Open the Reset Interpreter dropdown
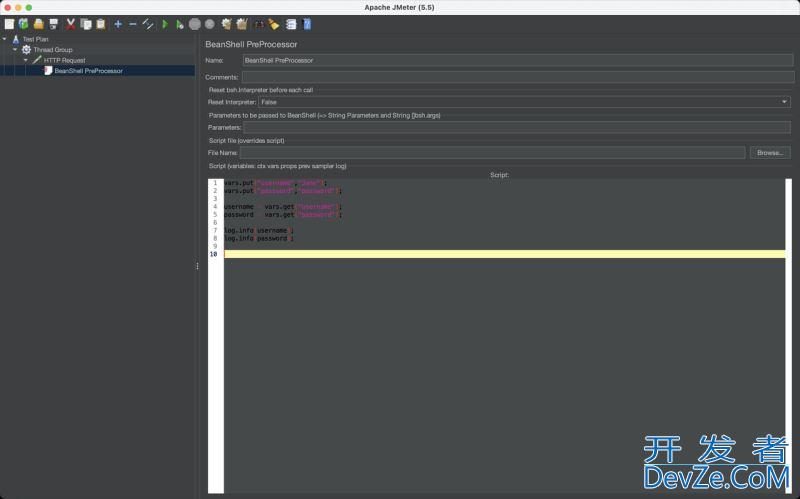This screenshot has height=499, width=800. tap(524, 102)
